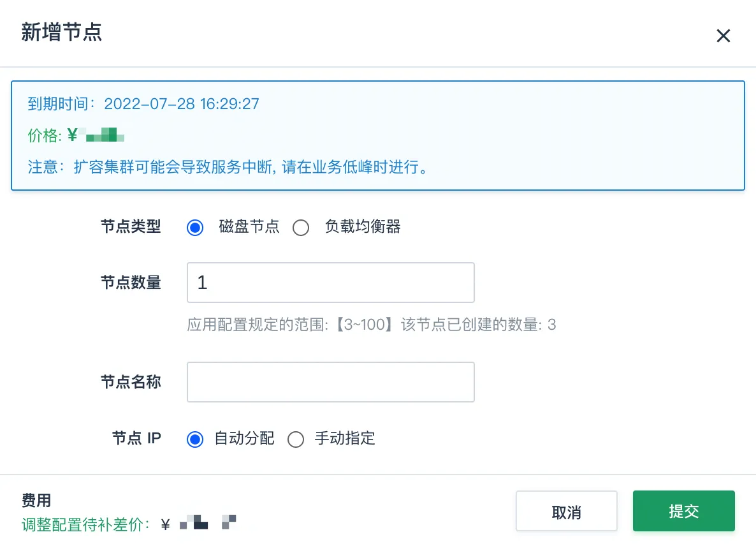Click the 应用配置规定的范围 hint text
Screen dimensions: 756x546
click(x=371, y=325)
